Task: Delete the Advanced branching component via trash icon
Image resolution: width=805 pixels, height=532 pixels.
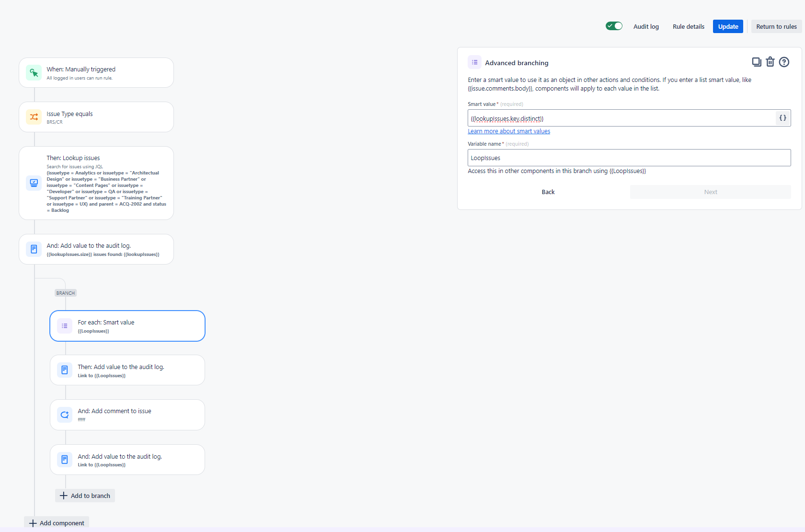Action: tap(770, 62)
